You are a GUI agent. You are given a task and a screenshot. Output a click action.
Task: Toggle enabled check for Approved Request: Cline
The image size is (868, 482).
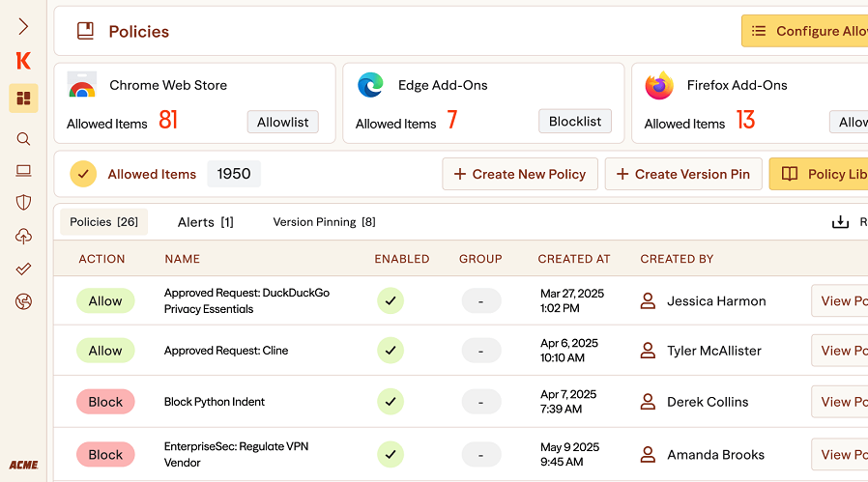(391, 351)
